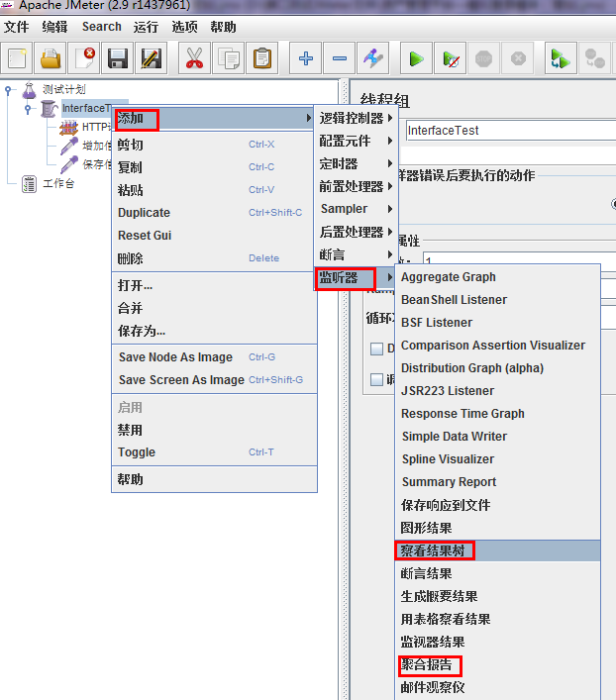This screenshot has height=700, width=616.
Task: Expand the 逻辑控制器 submenu
Action: point(356,118)
